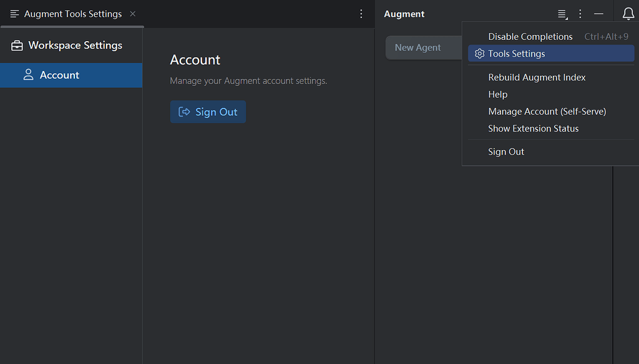Click the Account person icon
The image size is (639, 364).
(28, 75)
